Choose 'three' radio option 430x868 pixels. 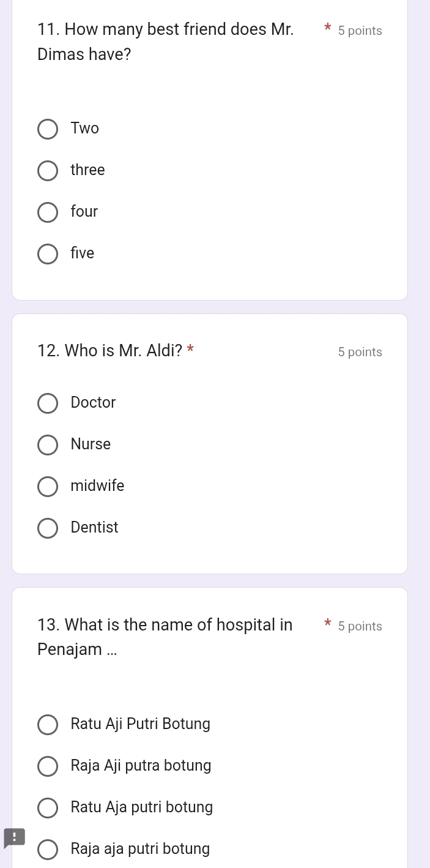[x=48, y=171]
